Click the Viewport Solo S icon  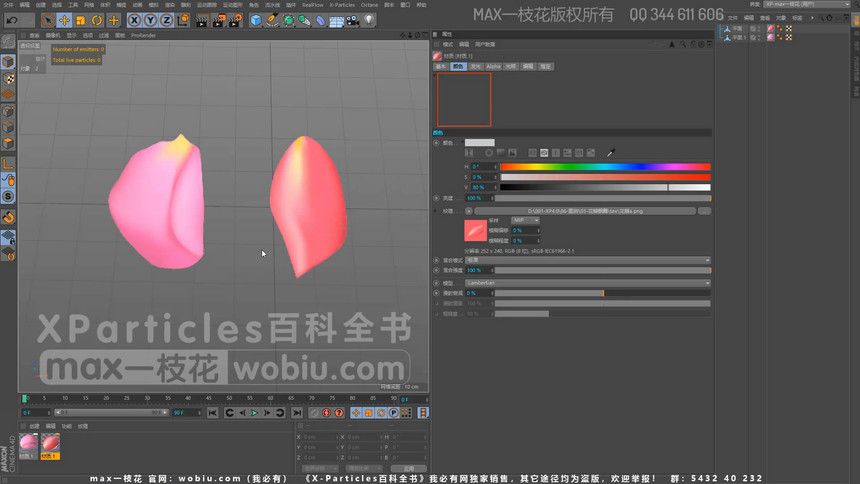pos(8,196)
